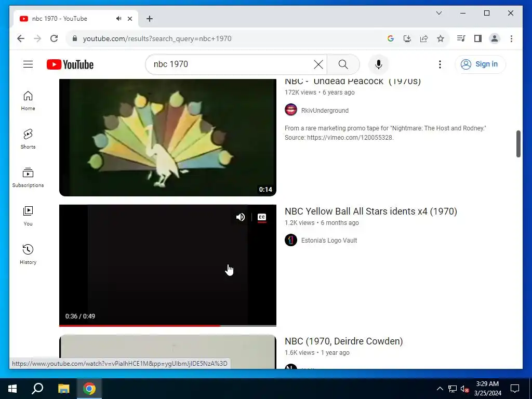Viewport: 532px width, 399px height.
Task: Open Windows taskbar search
Action: click(37, 389)
